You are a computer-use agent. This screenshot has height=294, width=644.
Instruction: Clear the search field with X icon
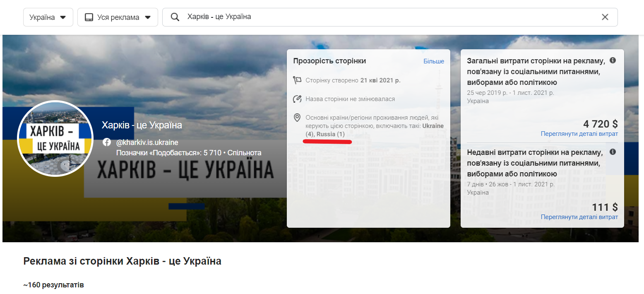605,17
